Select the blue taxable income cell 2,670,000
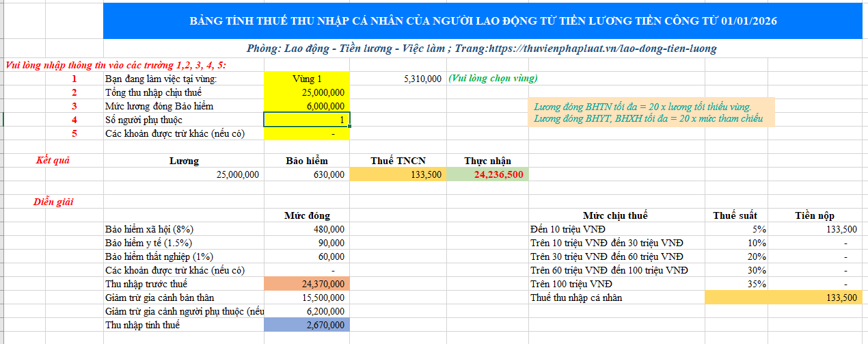 point(306,325)
